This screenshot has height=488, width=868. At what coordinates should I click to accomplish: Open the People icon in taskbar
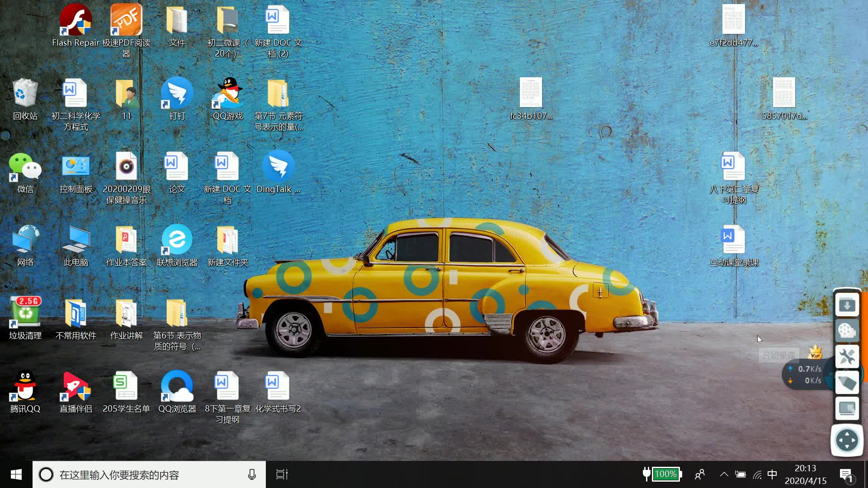(700, 474)
